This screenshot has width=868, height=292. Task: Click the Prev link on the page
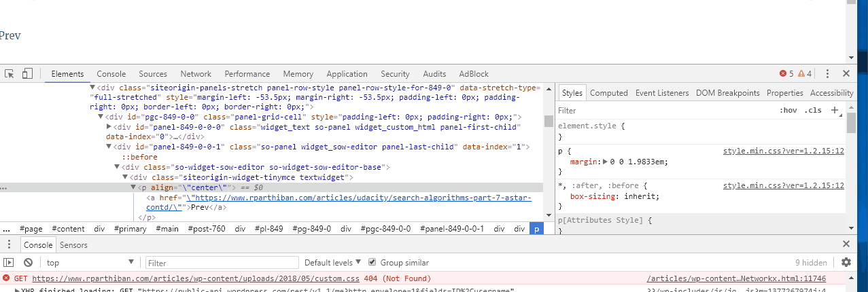pyautogui.click(x=9, y=35)
